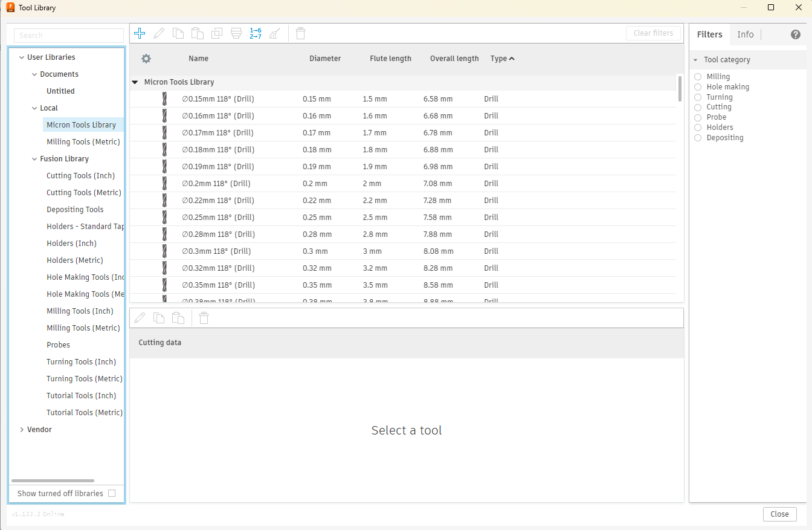The width and height of the screenshot is (812, 530).
Task: Open the Filters tab
Action: (x=709, y=34)
